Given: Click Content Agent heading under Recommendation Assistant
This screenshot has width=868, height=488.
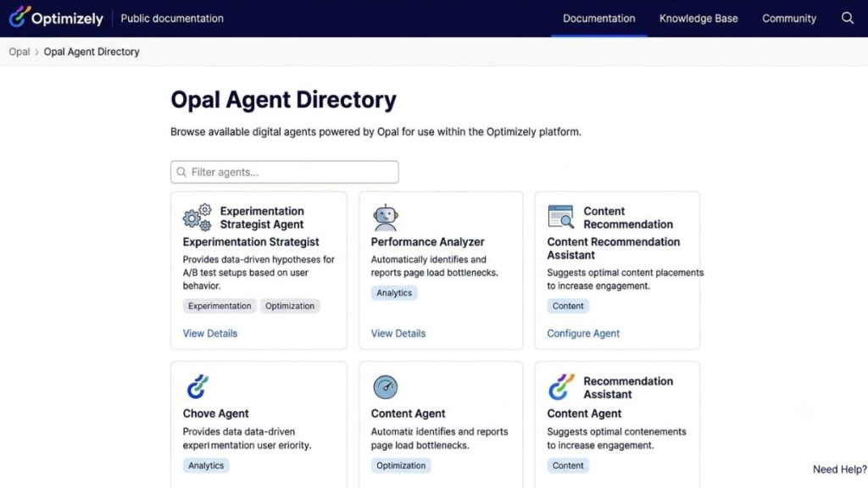Looking at the screenshot, I should pyautogui.click(x=584, y=413).
